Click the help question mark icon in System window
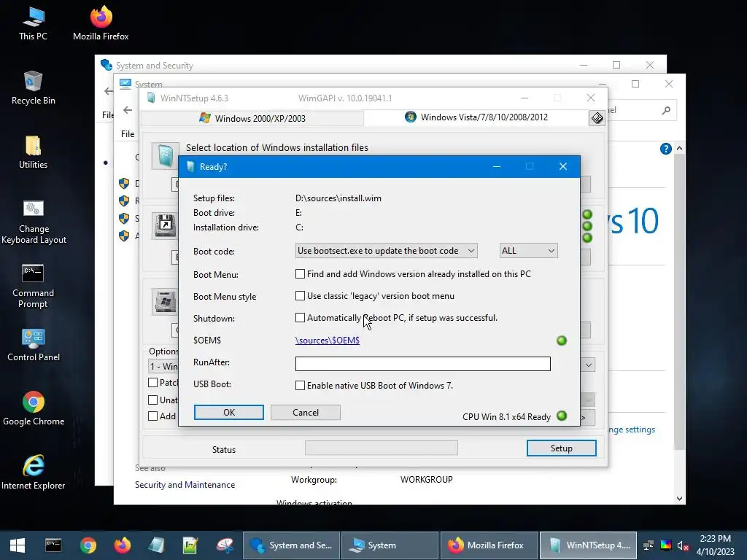This screenshot has width=747, height=560. tap(665, 149)
